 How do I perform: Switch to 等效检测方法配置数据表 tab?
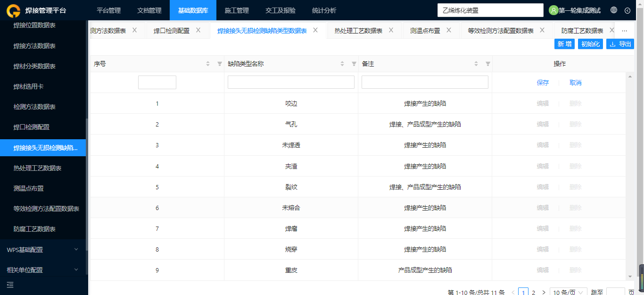501,31
